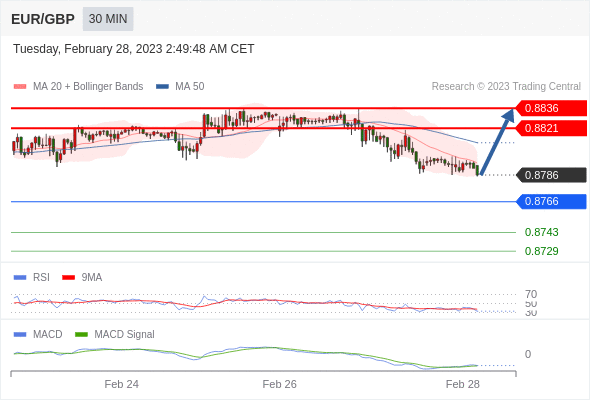Click the green MACD Signal legend swatch
The height and width of the screenshot is (400, 590).
click(81, 335)
